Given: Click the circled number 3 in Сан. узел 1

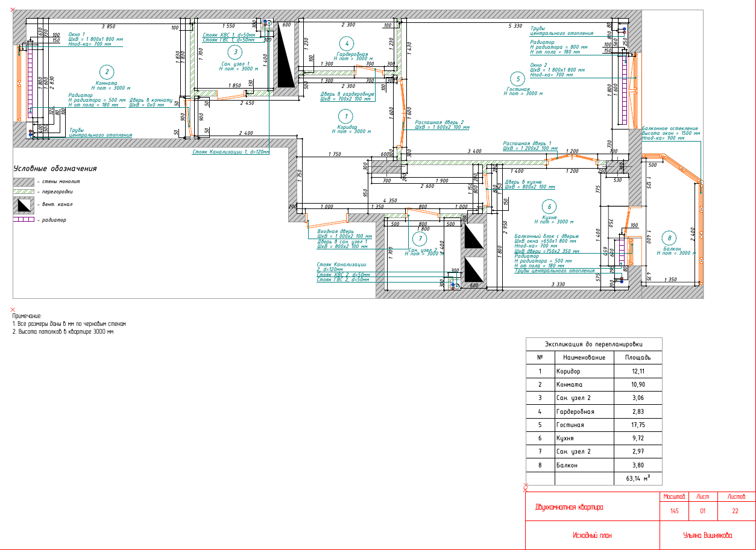Looking at the screenshot, I should (236, 52).
